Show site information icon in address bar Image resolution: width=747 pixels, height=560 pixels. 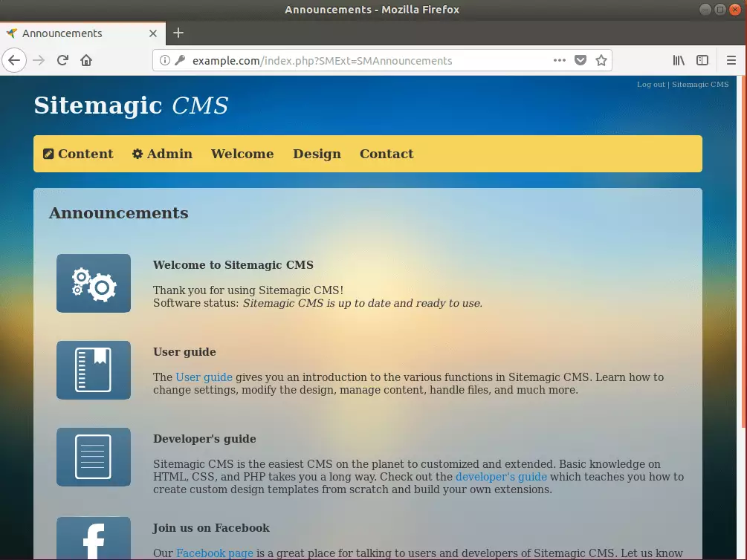click(164, 60)
